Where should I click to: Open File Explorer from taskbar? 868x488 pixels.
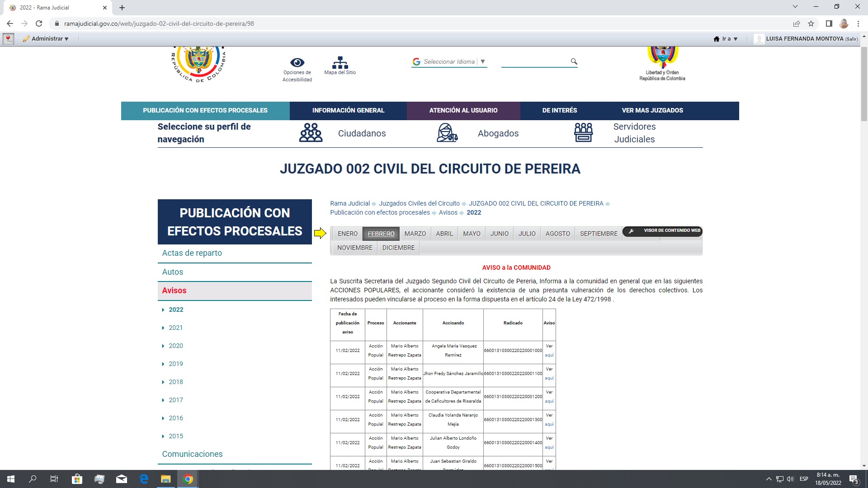(166, 479)
